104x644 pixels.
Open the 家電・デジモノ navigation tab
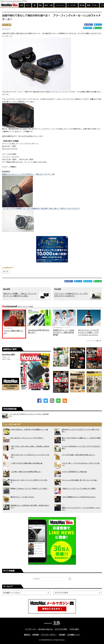coord(92,5)
